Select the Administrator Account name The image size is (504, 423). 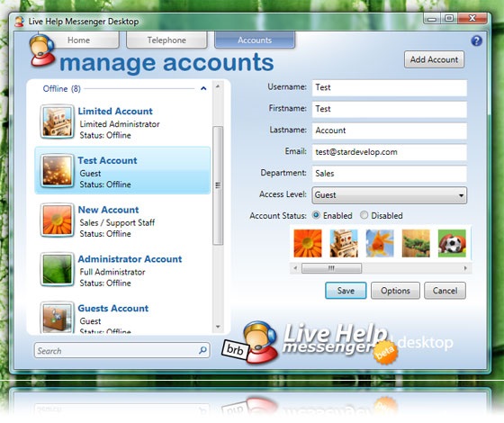130,259
